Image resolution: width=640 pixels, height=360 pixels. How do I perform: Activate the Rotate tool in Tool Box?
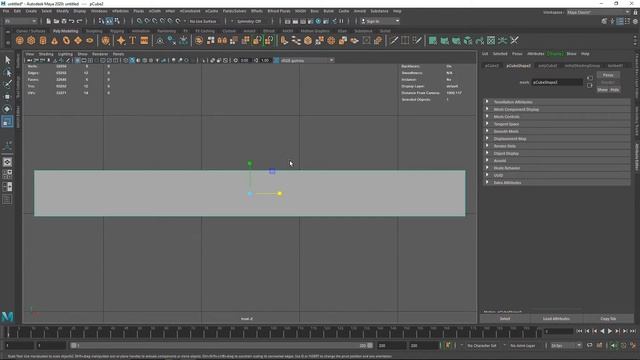pos(7,109)
